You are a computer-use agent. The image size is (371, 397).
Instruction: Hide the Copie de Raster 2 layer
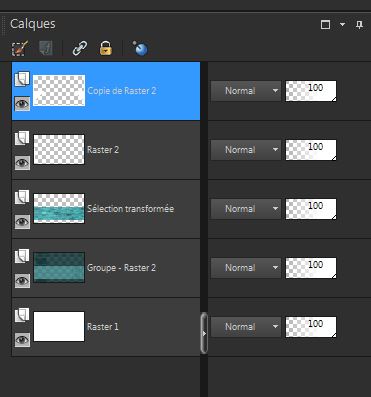[22, 104]
